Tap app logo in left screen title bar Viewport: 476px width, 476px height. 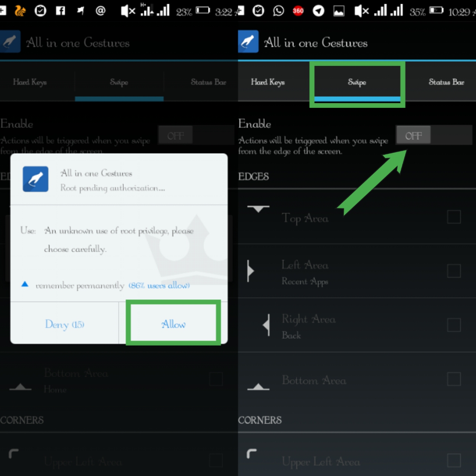(10, 41)
